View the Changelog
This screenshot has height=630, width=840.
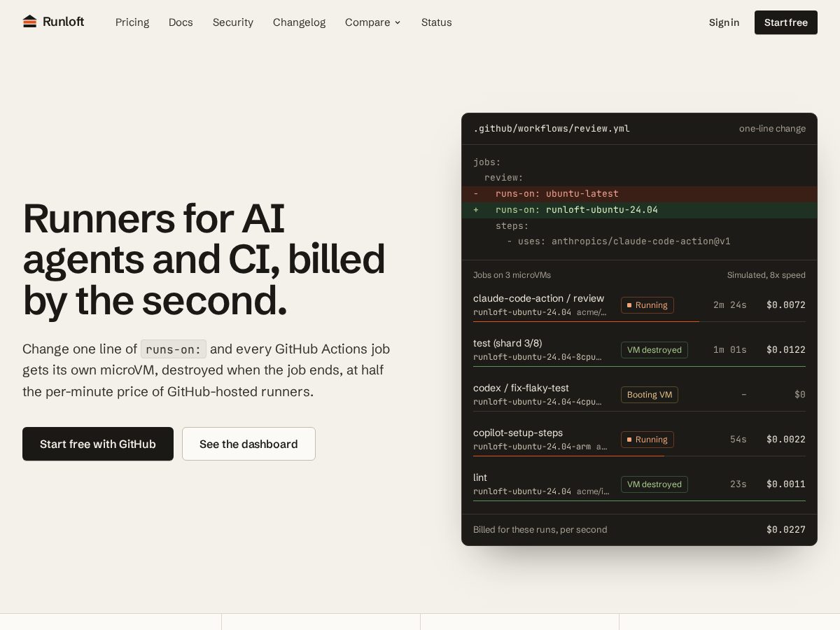tap(299, 22)
